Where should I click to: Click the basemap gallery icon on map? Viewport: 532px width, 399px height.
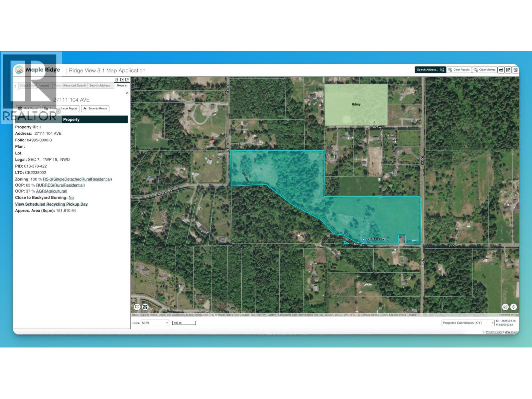pyautogui.click(x=145, y=307)
